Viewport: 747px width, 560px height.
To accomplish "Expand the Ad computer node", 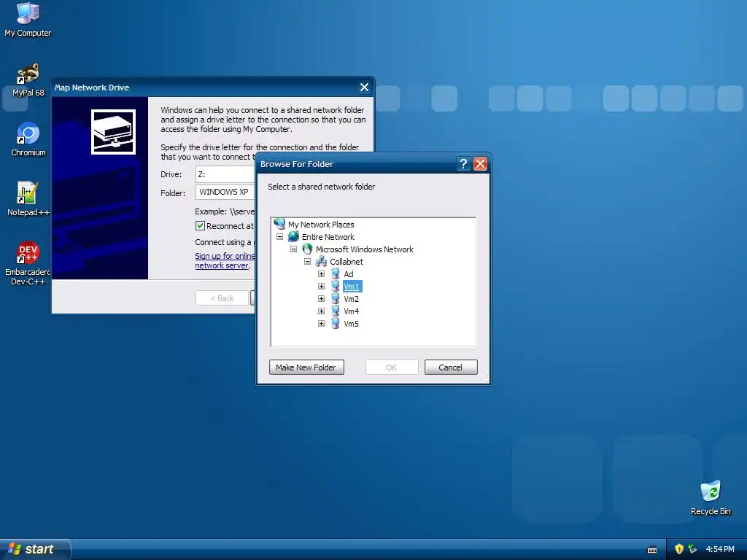I will click(x=321, y=274).
